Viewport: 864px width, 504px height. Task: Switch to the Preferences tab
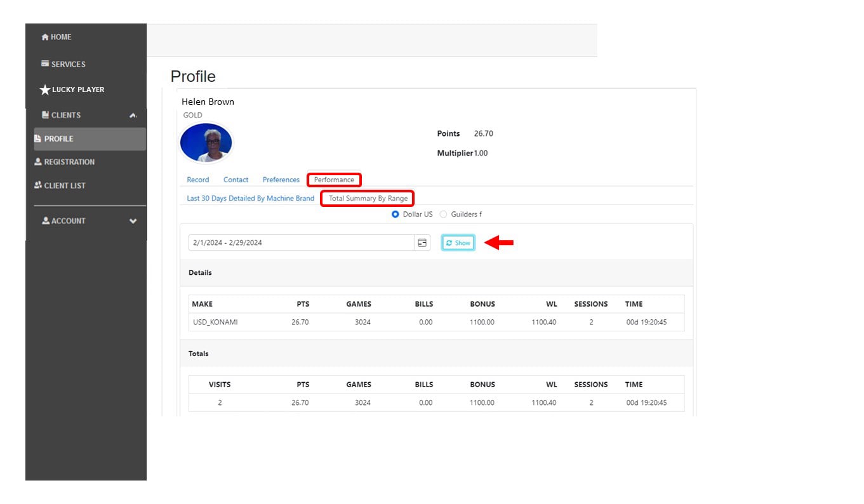[x=281, y=180]
